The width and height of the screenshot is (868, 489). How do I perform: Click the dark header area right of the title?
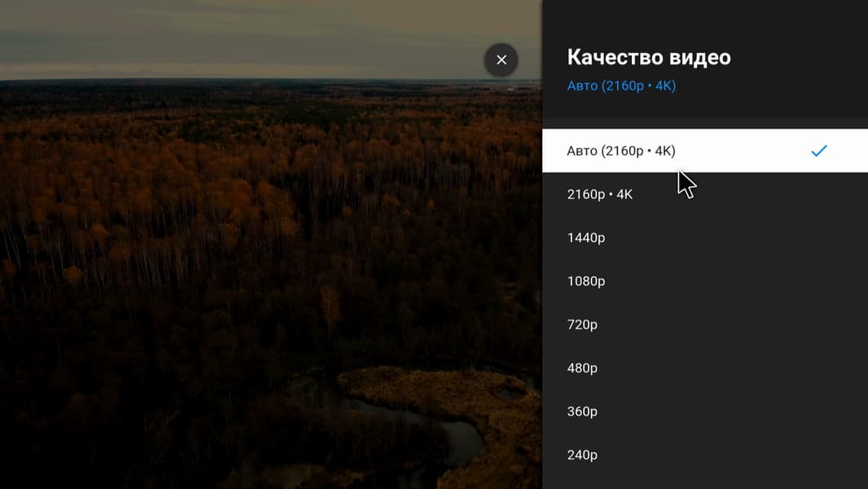[798, 57]
